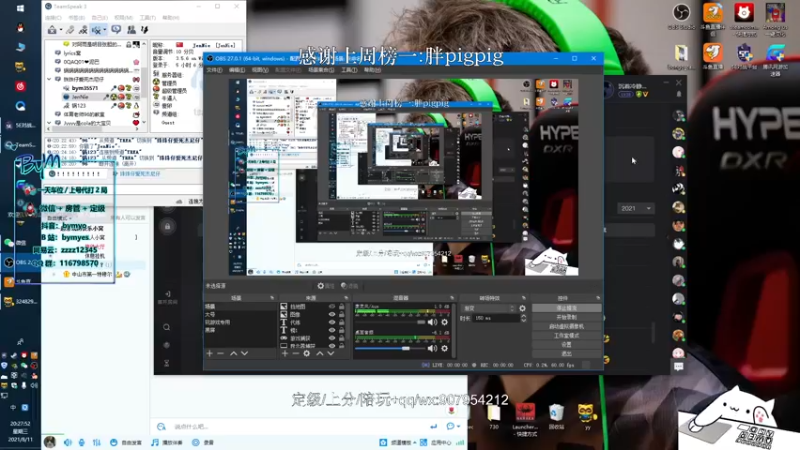This screenshot has width=800, height=450.
Task: Collapse the bottom channel in TeamSpeak tree
Action: [49, 123]
